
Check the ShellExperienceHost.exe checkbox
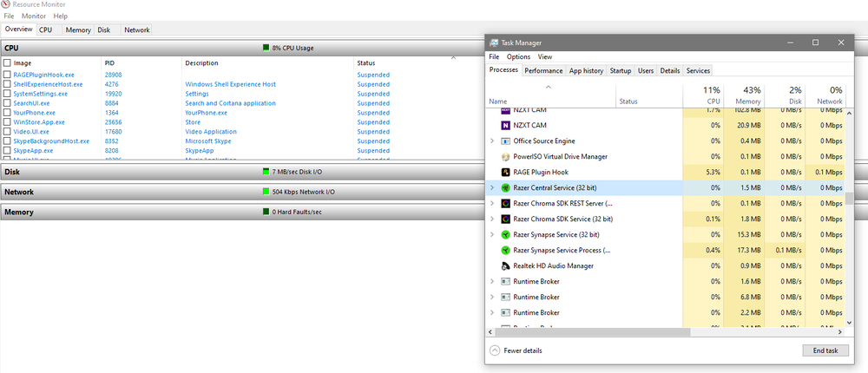(7, 84)
